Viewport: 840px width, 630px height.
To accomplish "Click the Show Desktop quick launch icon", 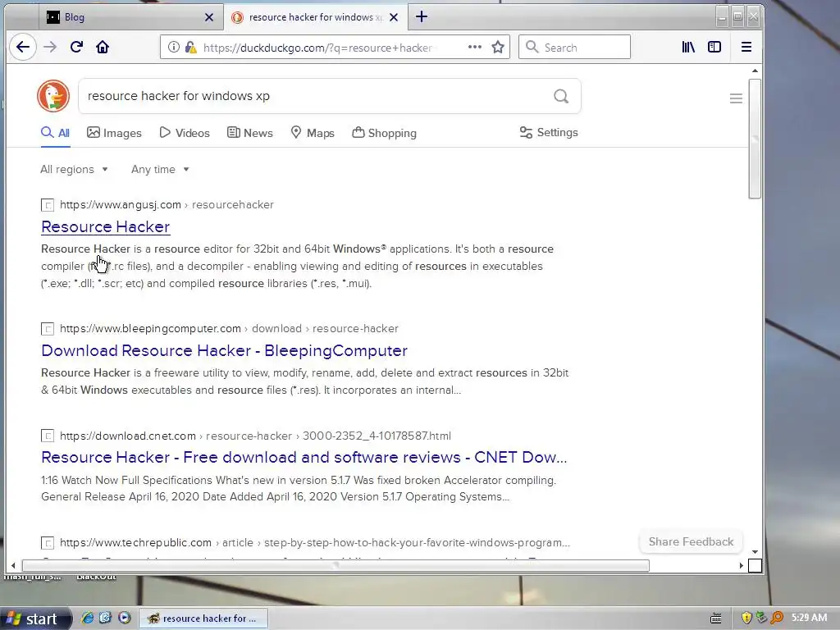I will (x=106, y=618).
